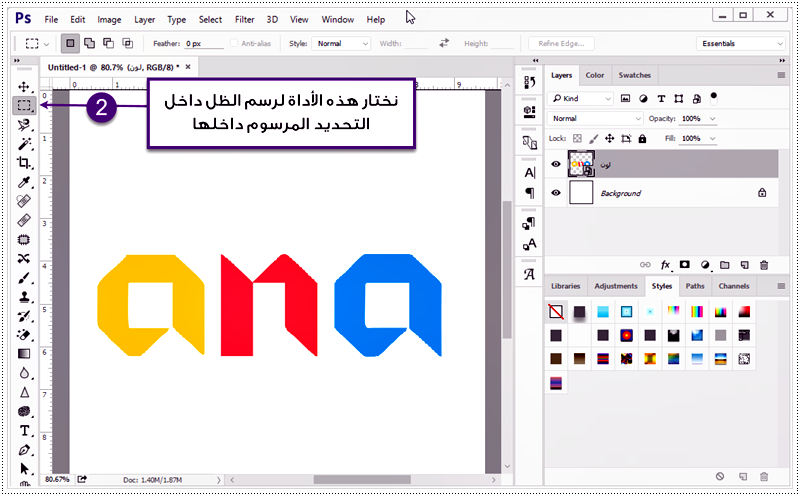Select the Horizontal Type tool in toolbox
Viewport: 800px width, 496px height.
[x=23, y=431]
